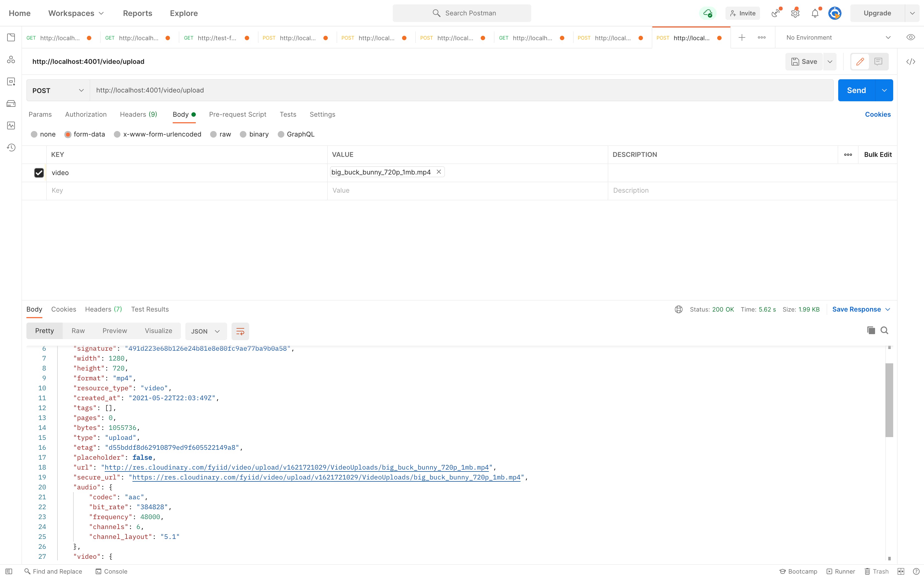Open Mock Servers sidebar icon
The height and width of the screenshot is (578, 924).
(x=11, y=103)
